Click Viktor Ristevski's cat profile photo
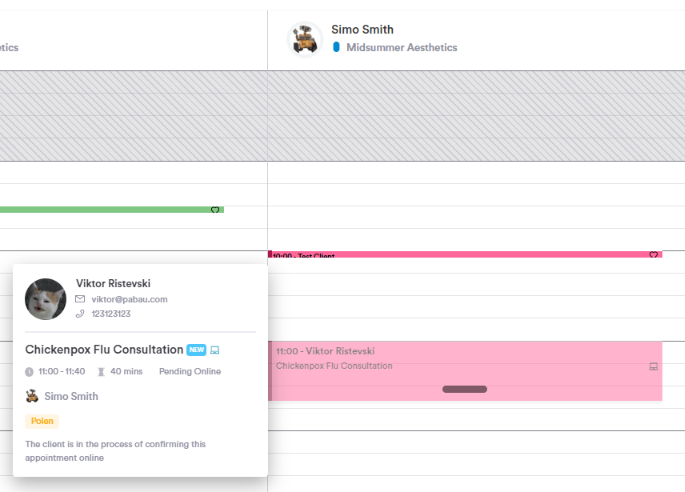 pyautogui.click(x=46, y=299)
